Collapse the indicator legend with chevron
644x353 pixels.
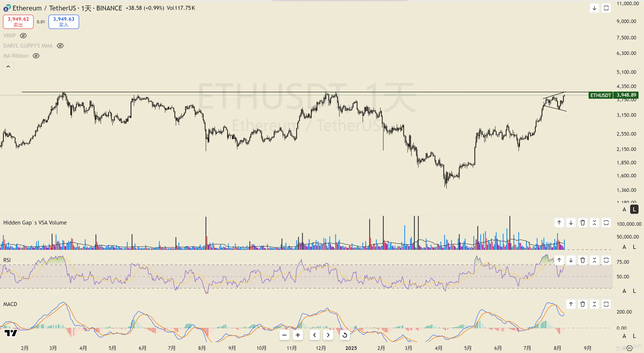click(8, 66)
